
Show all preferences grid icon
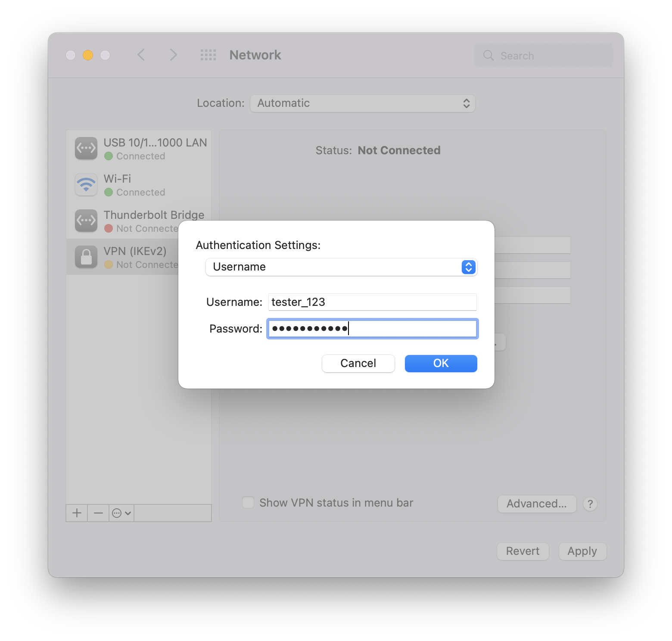point(208,55)
